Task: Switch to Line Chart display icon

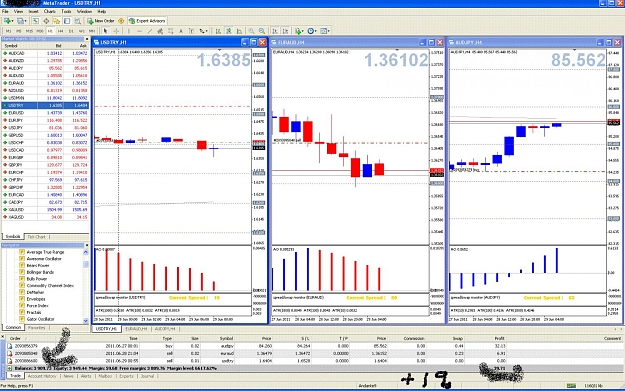Action: point(240,31)
